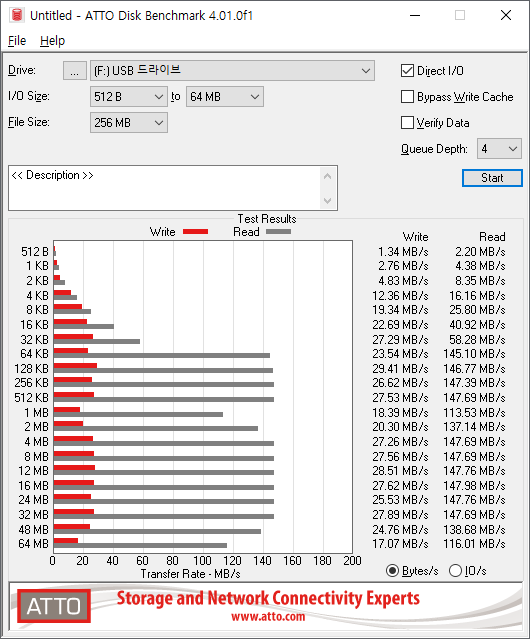Open the 512 B I/O size dropdown
The image size is (530, 639).
[x=129, y=97]
